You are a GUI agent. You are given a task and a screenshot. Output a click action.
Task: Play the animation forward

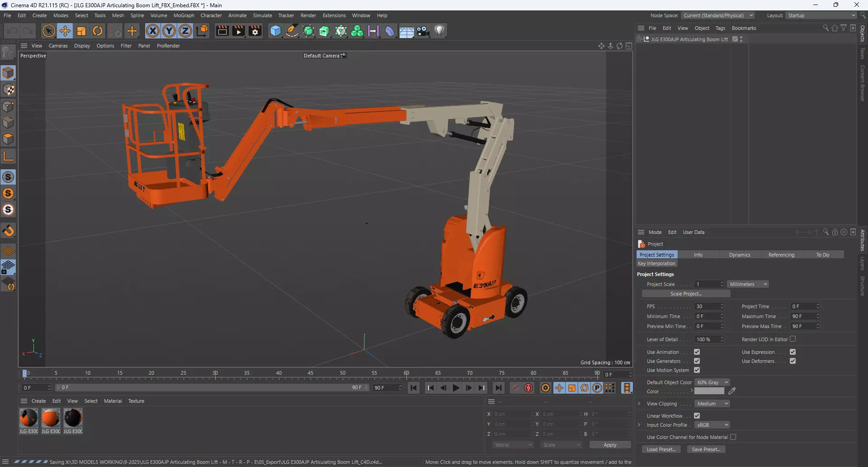pos(456,388)
